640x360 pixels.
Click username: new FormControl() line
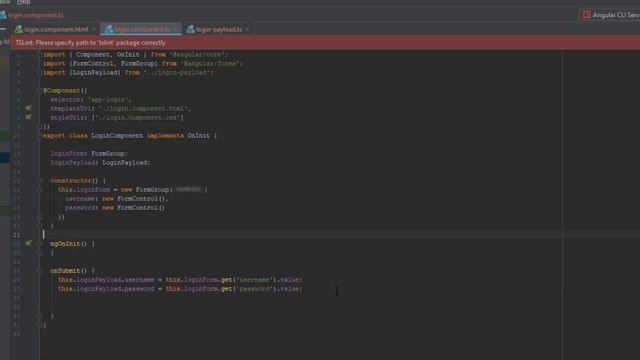tap(117, 199)
